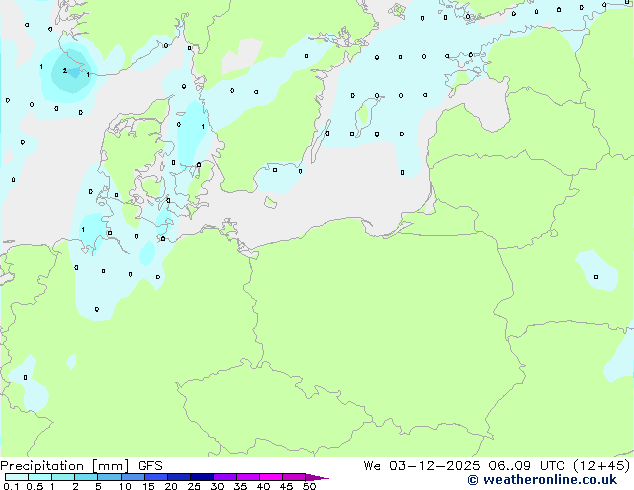Click the '25' legend scale label

(x=194, y=486)
